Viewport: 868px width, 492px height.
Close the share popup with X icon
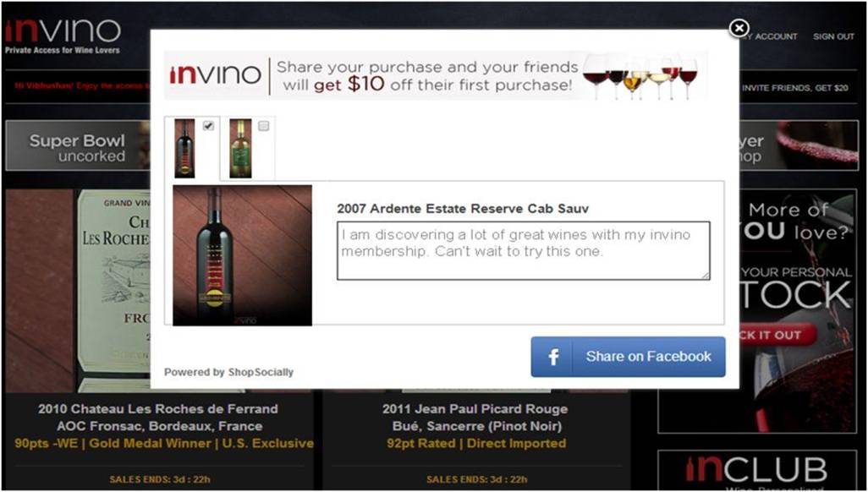pyautogui.click(x=739, y=28)
